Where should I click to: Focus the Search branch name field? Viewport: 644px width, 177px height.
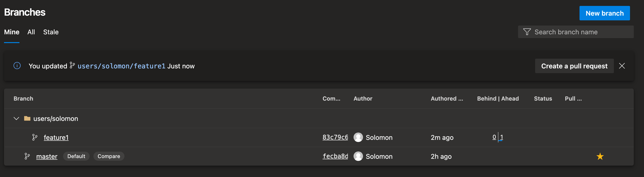[575, 32]
